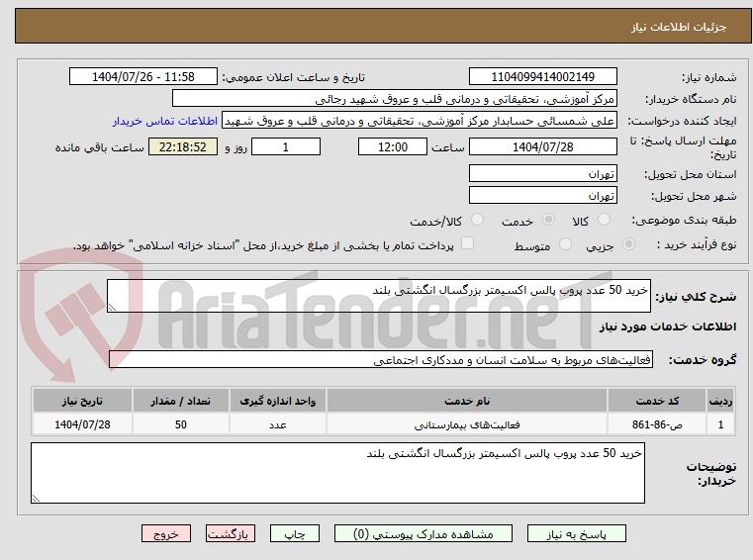Click the remaining time field 22:18:52

point(182,147)
